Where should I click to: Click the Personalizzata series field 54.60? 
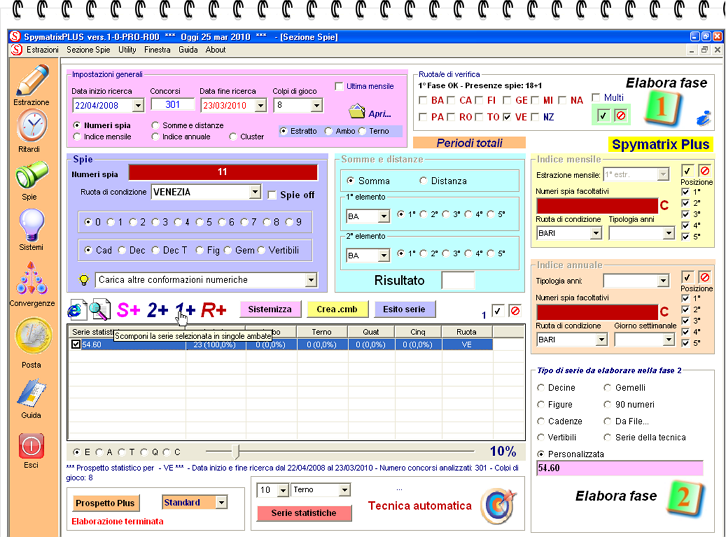(x=620, y=468)
